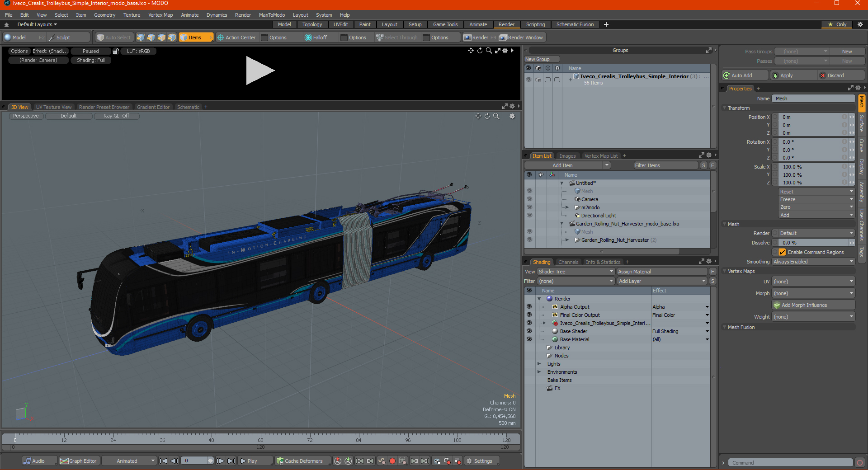Click the Filter Items field
868x470 pixels.
[x=666, y=165]
